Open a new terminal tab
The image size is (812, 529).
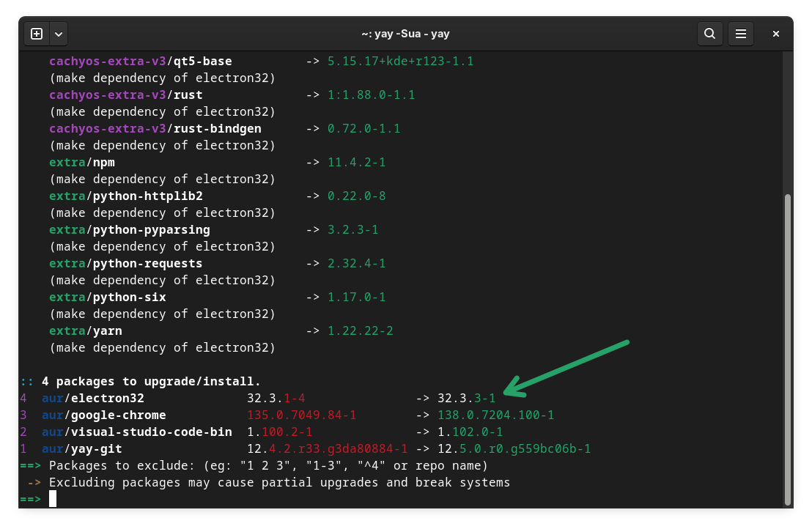coord(36,33)
